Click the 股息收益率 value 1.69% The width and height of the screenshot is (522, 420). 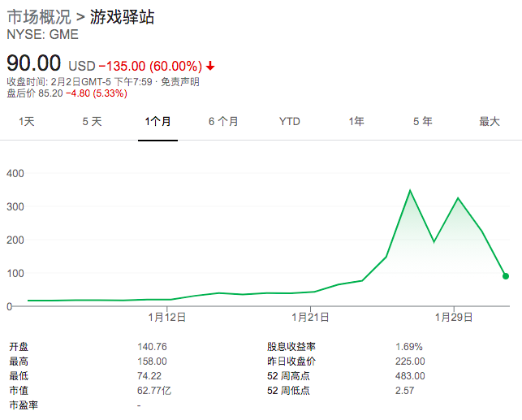tap(409, 347)
